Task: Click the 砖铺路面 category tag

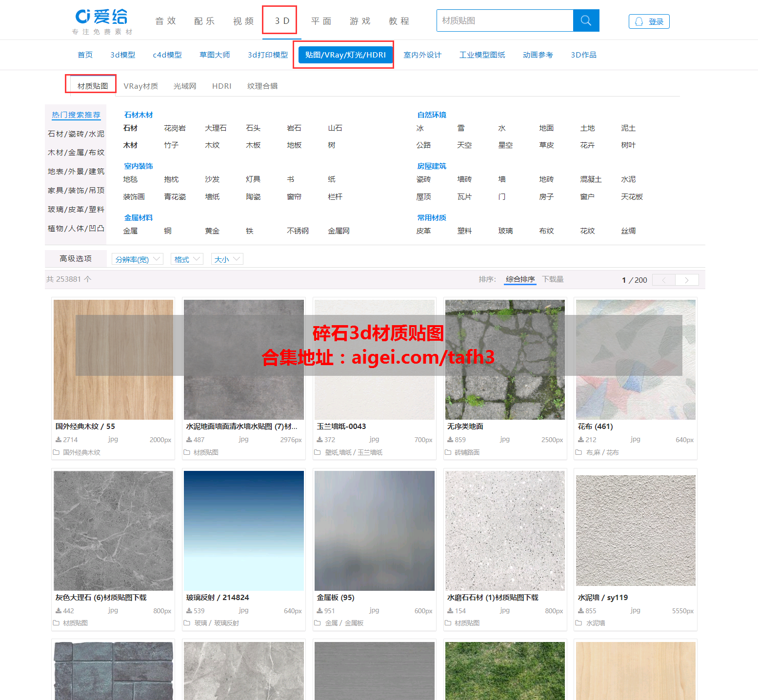Action: point(467,452)
